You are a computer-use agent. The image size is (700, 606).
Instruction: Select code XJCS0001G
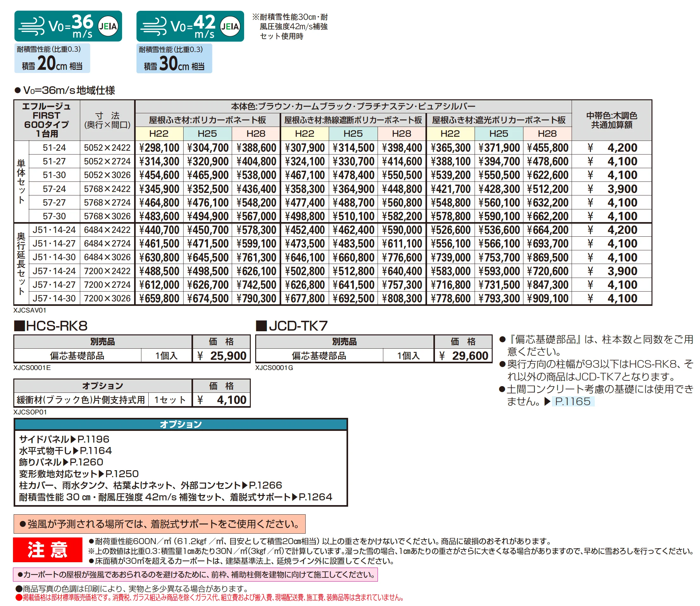(274, 368)
